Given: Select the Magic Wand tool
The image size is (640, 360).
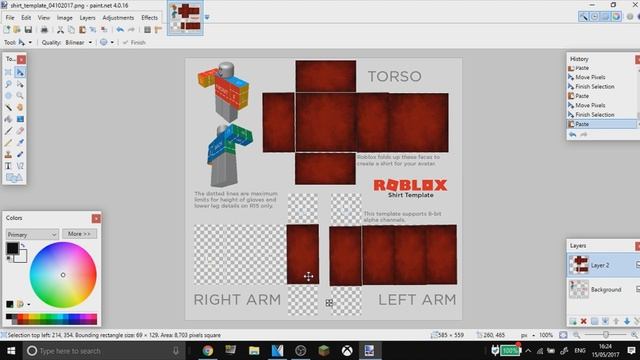Looking at the screenshot, I should pos(8,107).
